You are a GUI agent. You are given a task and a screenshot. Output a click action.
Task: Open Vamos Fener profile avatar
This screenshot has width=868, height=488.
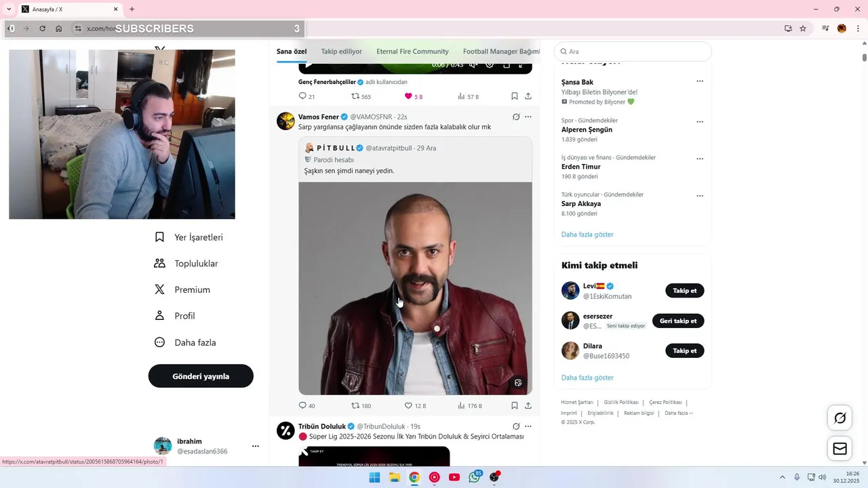[x=285, y=121]
